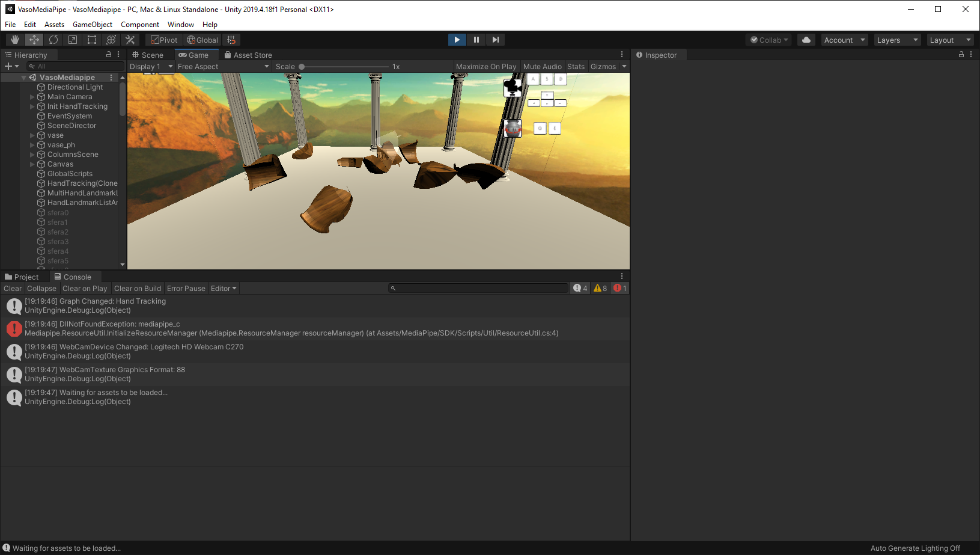
Task: Select the Move tool in the toolbar
Action: pos(34,39)
